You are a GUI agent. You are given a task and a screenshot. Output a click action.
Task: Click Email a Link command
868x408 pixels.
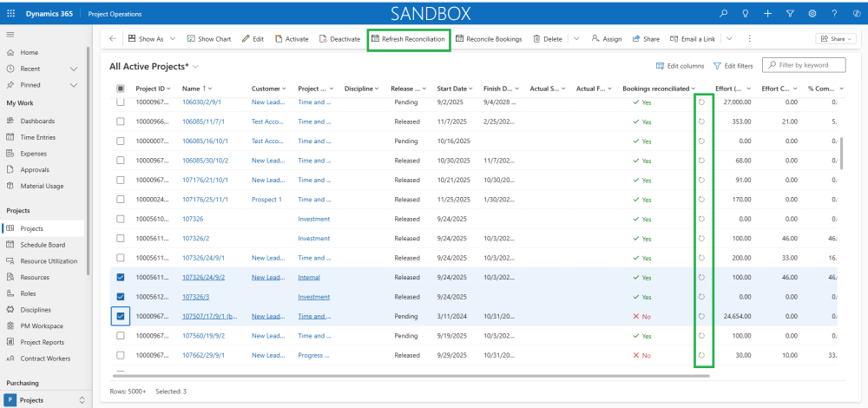693,39
